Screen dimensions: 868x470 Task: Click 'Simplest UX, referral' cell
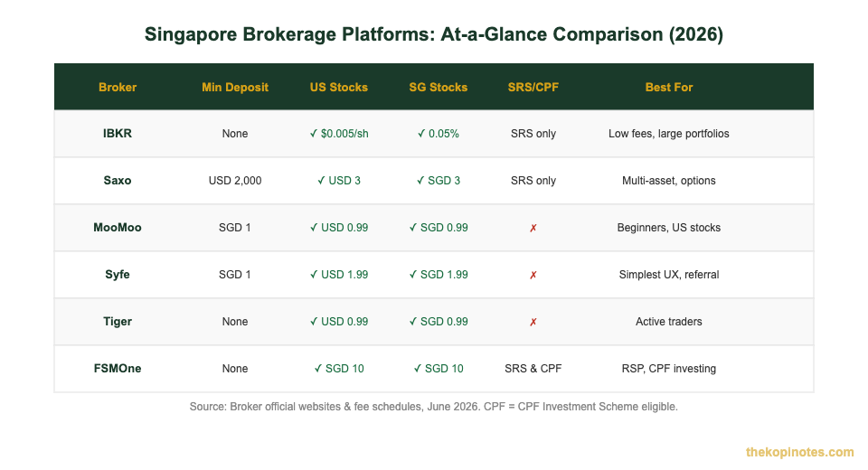point(669,275)
